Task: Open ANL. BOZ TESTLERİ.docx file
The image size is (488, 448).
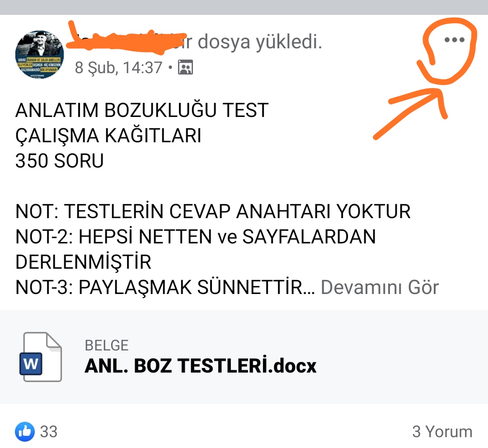Action: click(x=201, y=365)
